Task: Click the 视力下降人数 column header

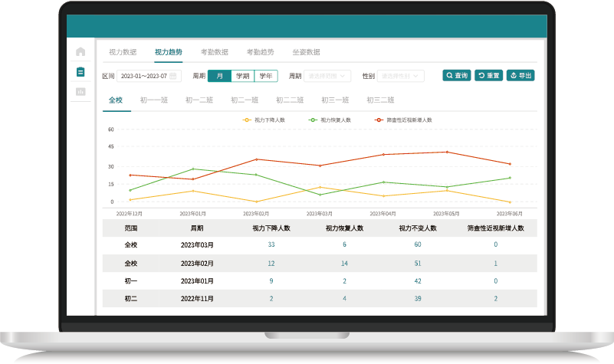Action: pos(271,228)
